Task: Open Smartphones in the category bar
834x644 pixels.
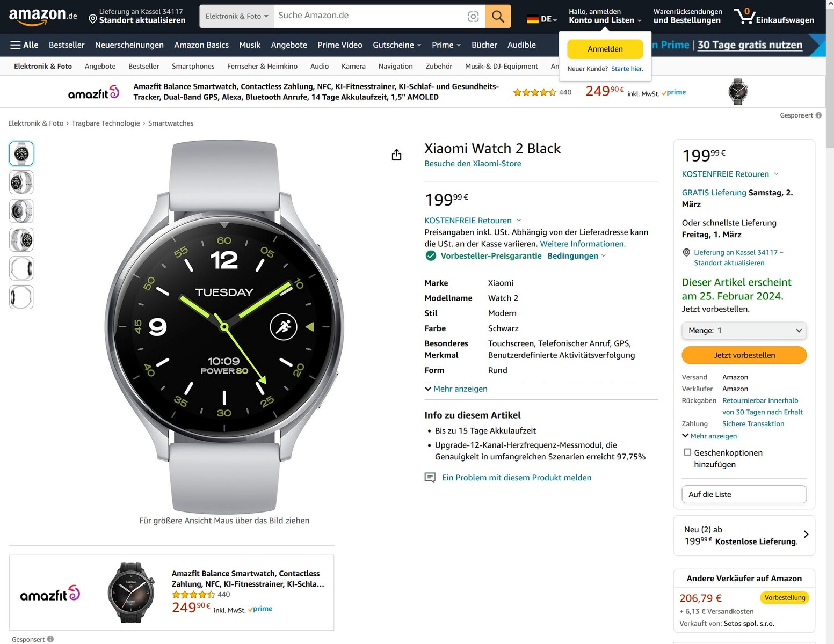Action: [x=193, y=67]
